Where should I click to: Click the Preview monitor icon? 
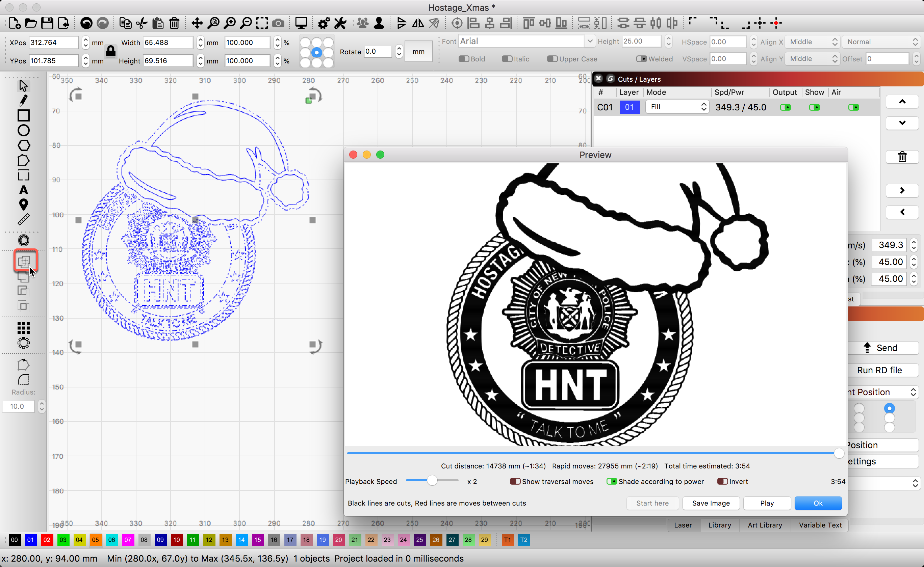click(x=301, y=23)
